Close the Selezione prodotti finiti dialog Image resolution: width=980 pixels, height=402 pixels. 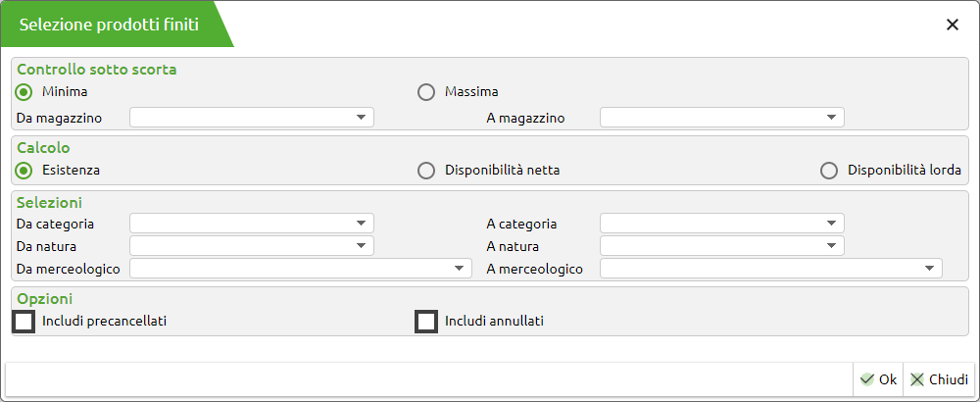pyautogui.click(x=952, y=25)
